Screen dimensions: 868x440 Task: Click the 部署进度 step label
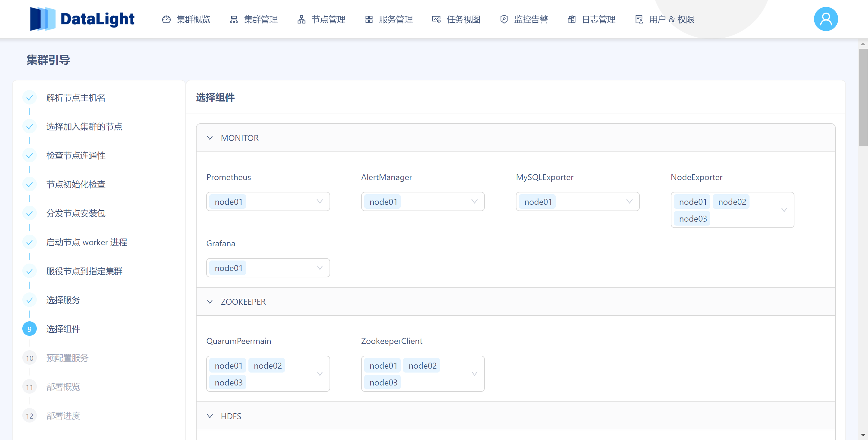pyautogui.click(x=63, y=416)
